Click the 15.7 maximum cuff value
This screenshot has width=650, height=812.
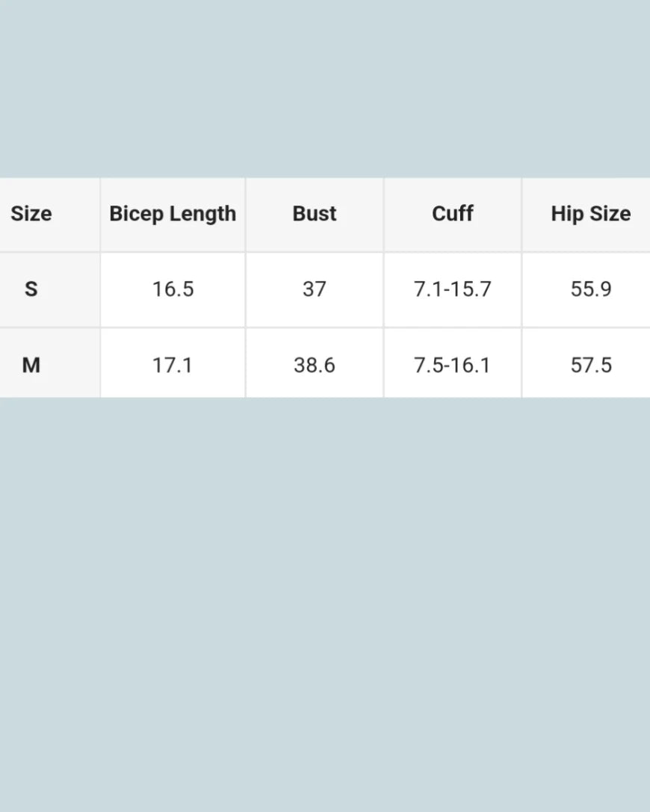471,289
